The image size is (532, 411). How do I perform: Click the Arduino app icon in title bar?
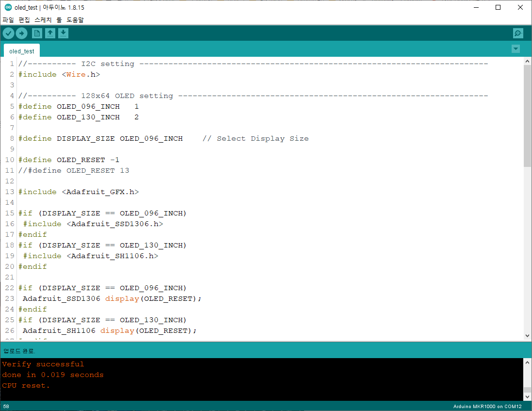pyautogui.click(x=8, y=7)
